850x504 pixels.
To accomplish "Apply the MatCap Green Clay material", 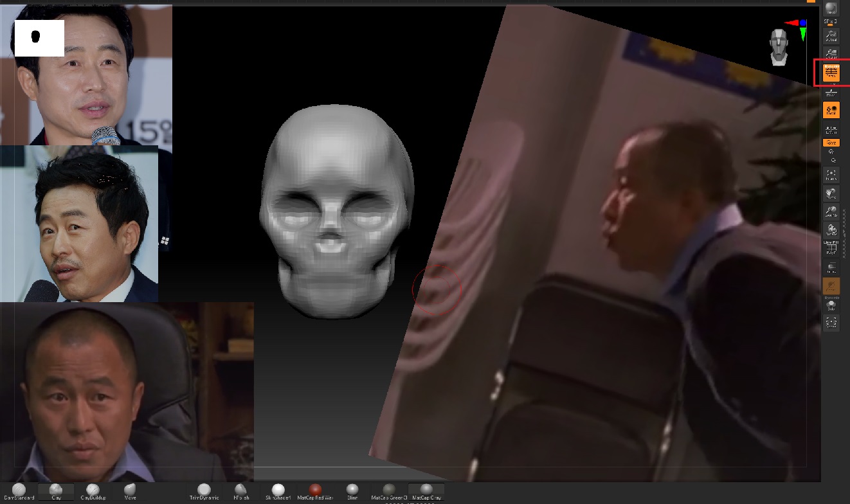I will (389, 492).
